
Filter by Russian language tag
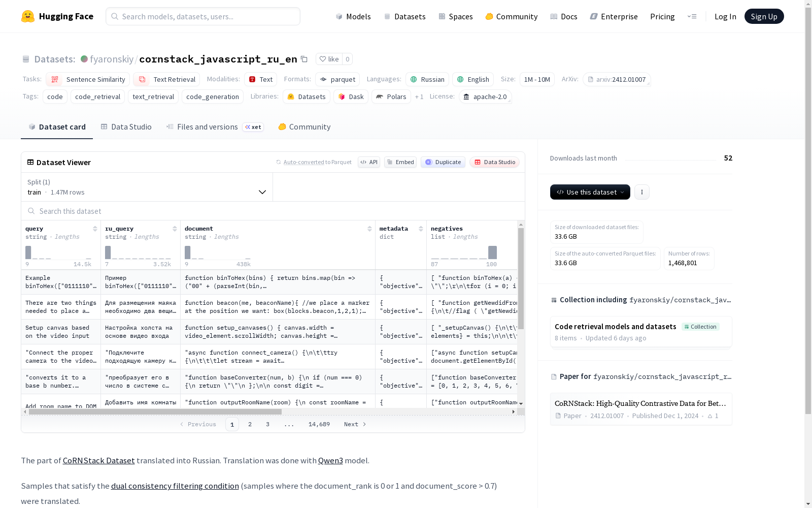(x=427, y=79)
